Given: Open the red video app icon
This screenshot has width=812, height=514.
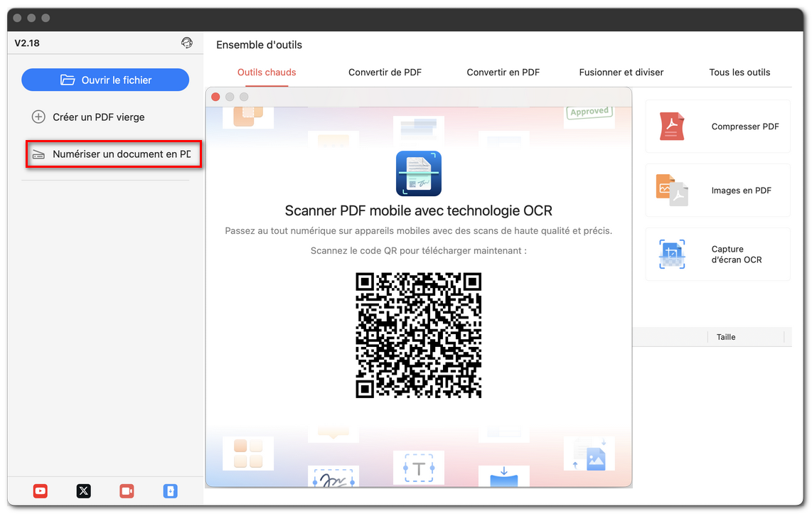Looking at the screenshot, I should click(x=127, y=491).
